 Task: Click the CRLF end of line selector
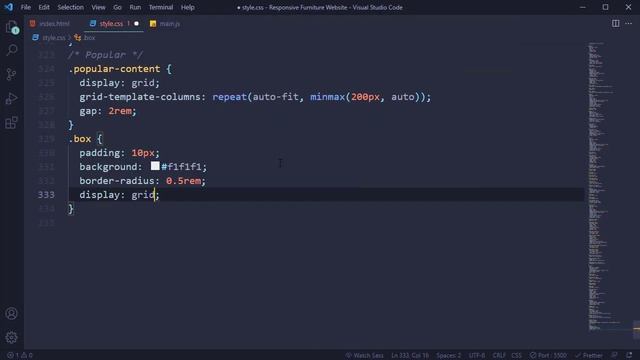point(499,356)
